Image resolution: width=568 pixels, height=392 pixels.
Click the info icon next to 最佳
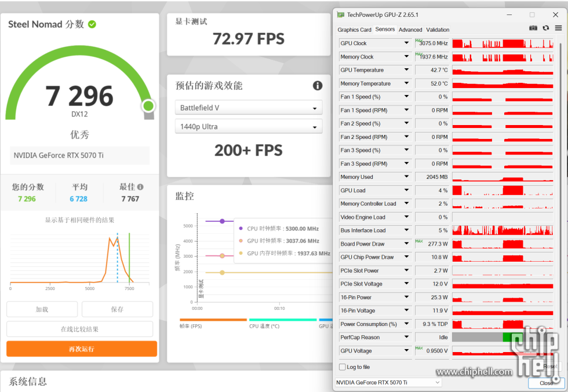[140, 187]
